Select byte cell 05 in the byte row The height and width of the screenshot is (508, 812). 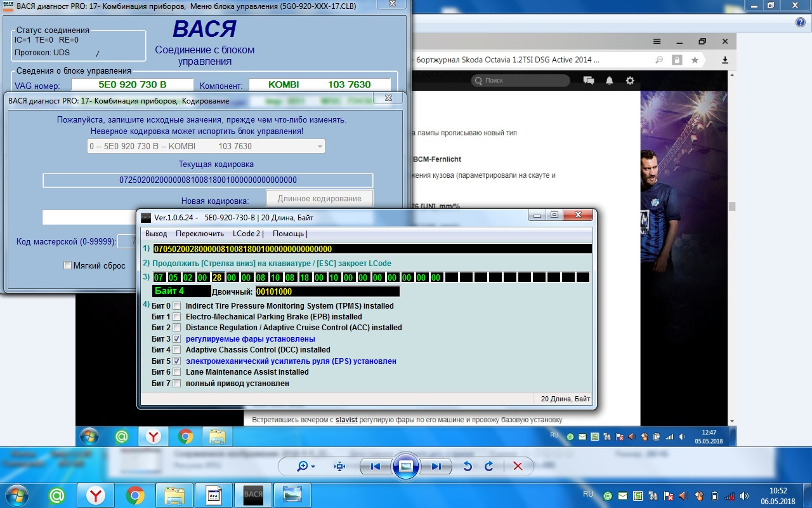(x=173, y=277)
